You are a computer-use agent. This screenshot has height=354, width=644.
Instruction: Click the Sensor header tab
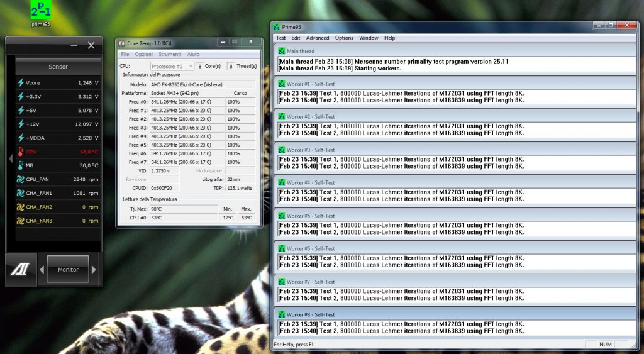[x=58, y=67]
